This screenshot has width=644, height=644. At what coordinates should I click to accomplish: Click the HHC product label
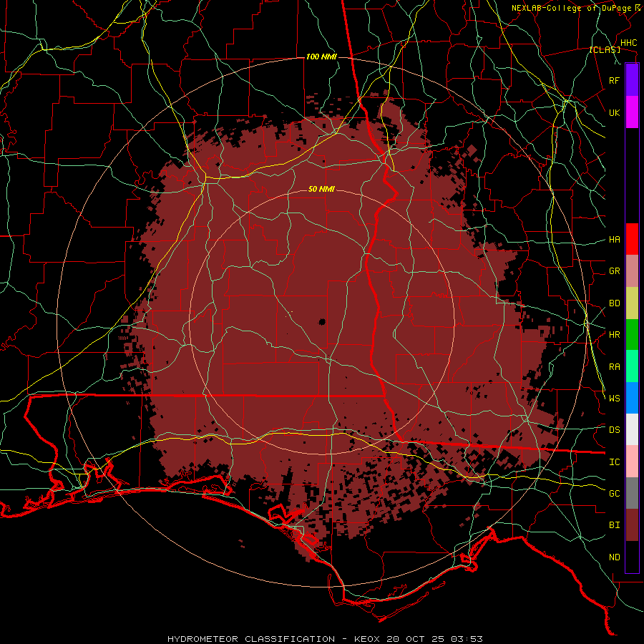click(628, 43)
